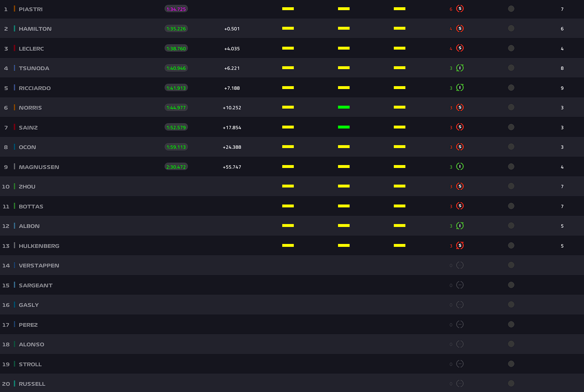Screen dimensions: 584x392
Task: Select Piastri's lap time 1:34.725
Action: (x=176, y=9)
